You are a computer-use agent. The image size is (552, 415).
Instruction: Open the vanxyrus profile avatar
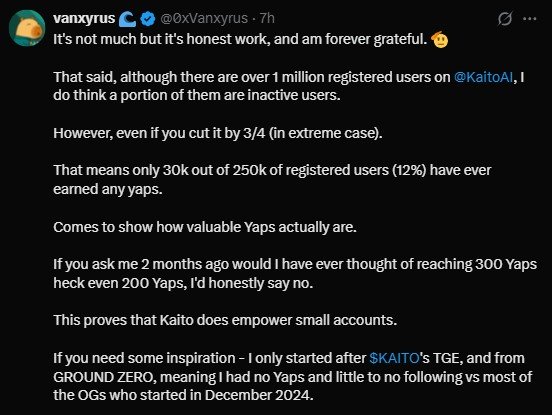point(27,29)
